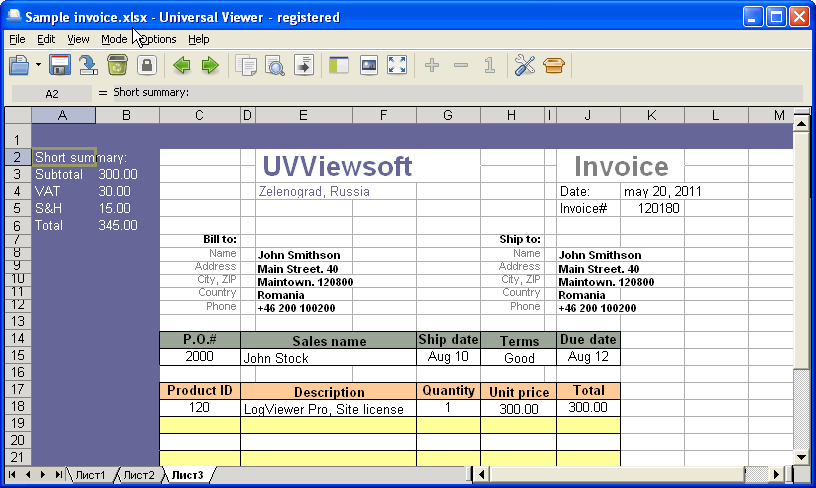Select sheet tab Лист3

pos(187,475)
